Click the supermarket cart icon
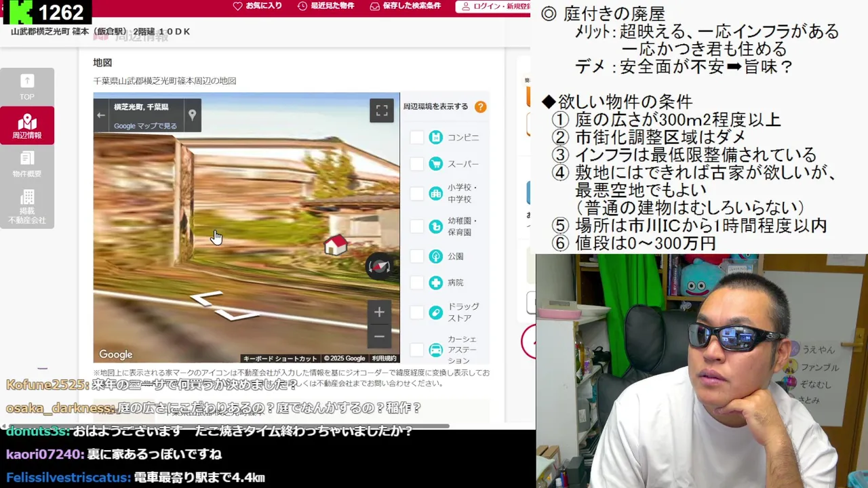The width and height of the screenshot is (868, 488). 436,164
